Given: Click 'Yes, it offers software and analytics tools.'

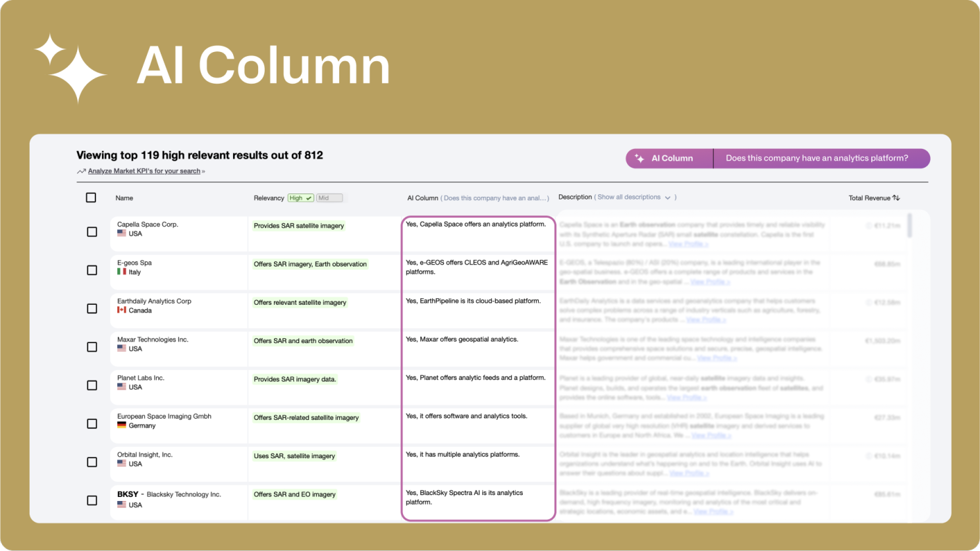Looking at the screenshot, I should tap(466, 416).
